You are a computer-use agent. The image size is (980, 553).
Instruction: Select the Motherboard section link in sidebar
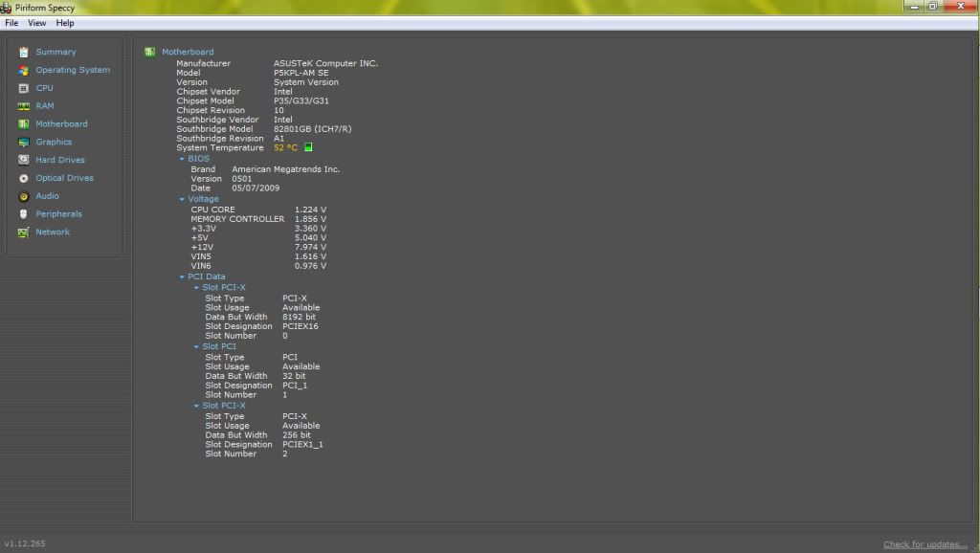[61, 124]
